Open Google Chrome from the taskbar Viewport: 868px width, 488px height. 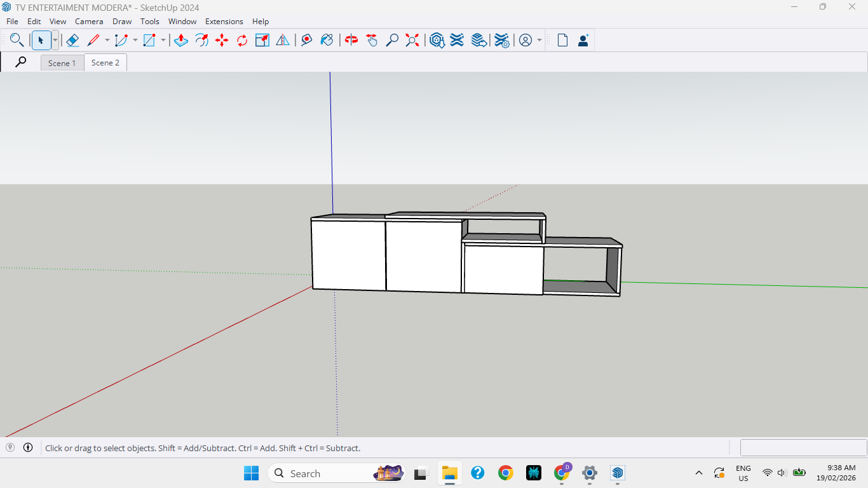pos(506,473)
